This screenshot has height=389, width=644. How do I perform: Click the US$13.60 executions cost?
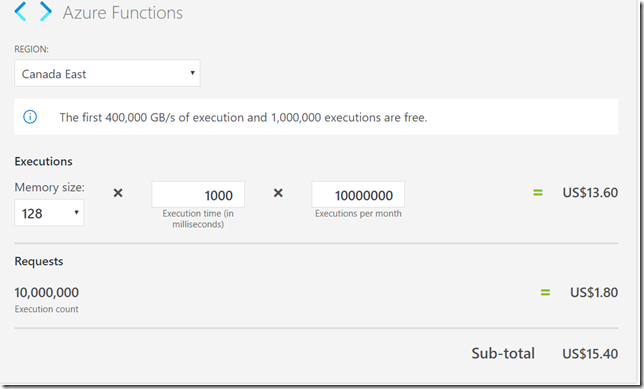590,193
